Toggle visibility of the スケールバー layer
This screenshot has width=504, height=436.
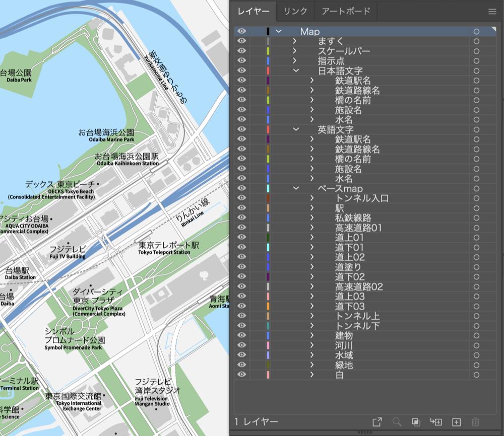click(241, 51)
